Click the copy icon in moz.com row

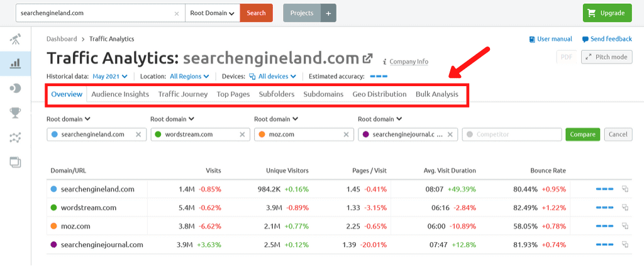(625, 226)
